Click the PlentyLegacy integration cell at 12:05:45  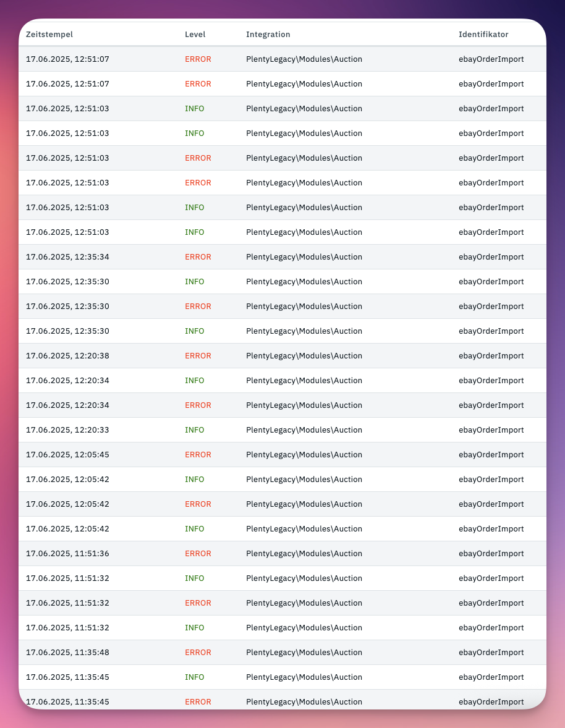point(304,455)
